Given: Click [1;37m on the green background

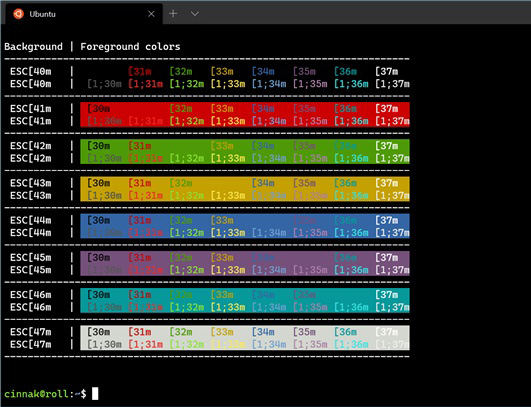Looking at the screenshot, I should tap(392, 158).
